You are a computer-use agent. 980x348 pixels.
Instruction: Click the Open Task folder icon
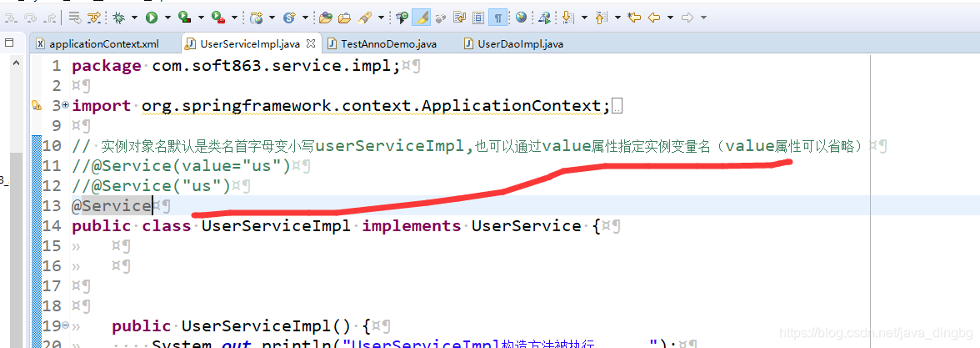pos(346,18)
